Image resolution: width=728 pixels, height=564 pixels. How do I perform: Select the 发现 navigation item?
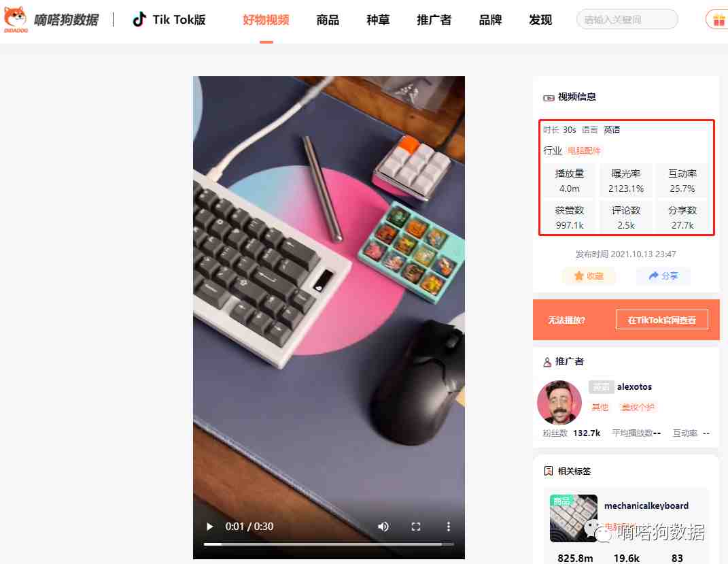point(540,20)
